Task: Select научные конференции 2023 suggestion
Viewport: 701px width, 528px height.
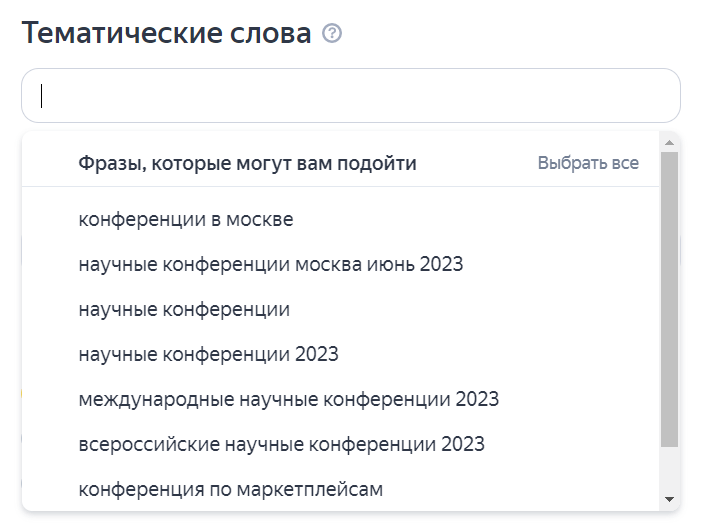Action: (209, 354)
